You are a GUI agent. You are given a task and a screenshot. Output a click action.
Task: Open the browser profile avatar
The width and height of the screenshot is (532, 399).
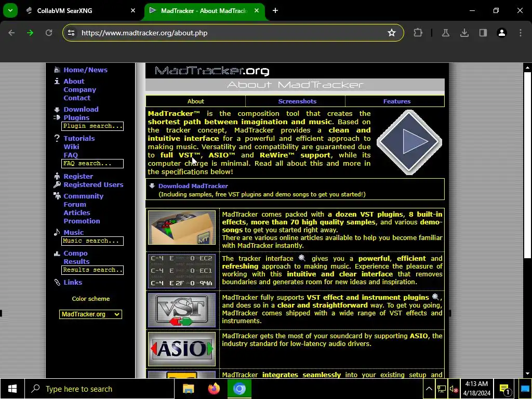pyautogui.click(x=501, y=33)
